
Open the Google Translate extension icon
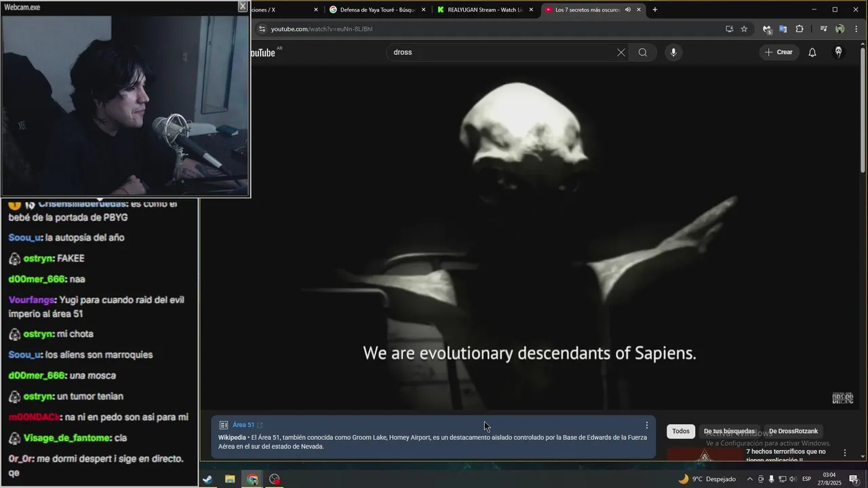(x=783, y=29)
